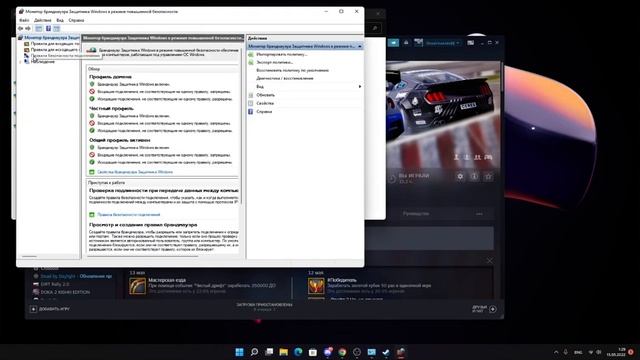Click ЗАГРУЗКА ПРИОСТАНОВЛЕНА status in Steam
This screenshot has width=640, height=360.
pyautogui.click(x=264, y=304)
